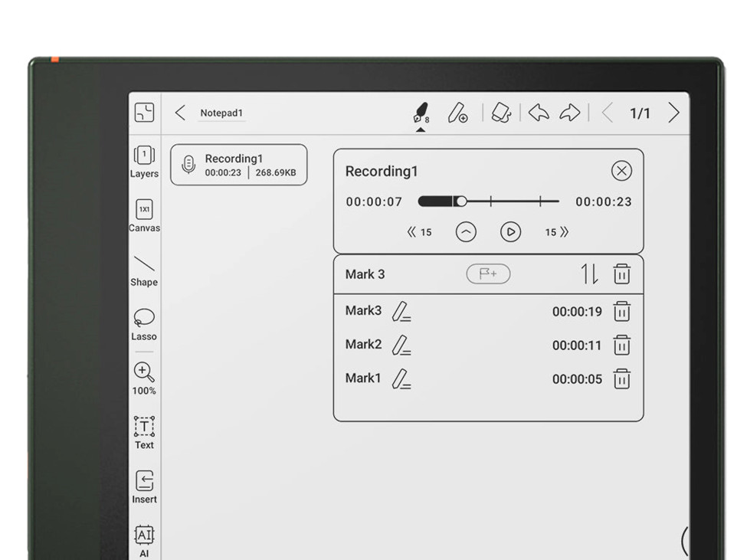Open the Recording1 audio card
This screenshot has width=747, height=560.
click(238, 164)
